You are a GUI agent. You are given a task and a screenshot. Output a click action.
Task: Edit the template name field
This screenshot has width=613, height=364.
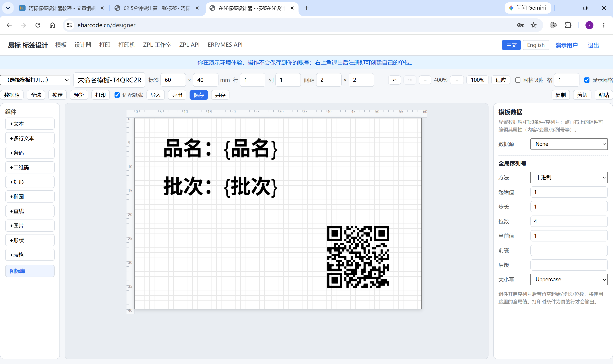(109, 80)
